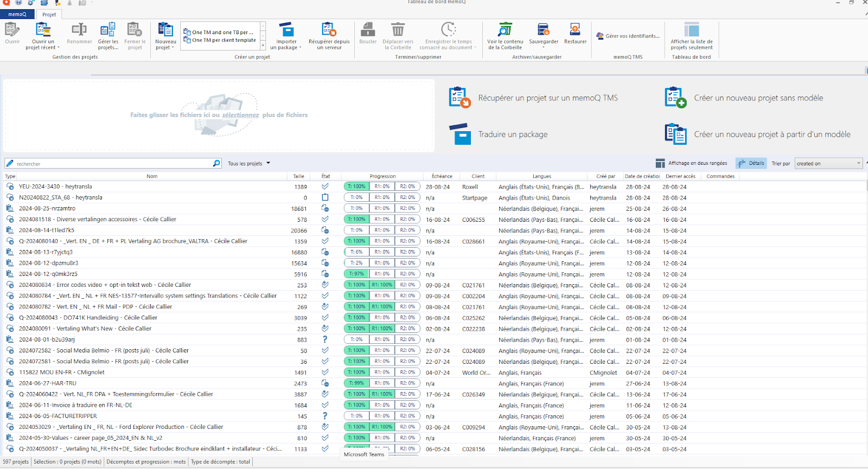Screen dimensions: 868x469
Task: Open Importer un package dropdown
Action: (x=286, y=44)
